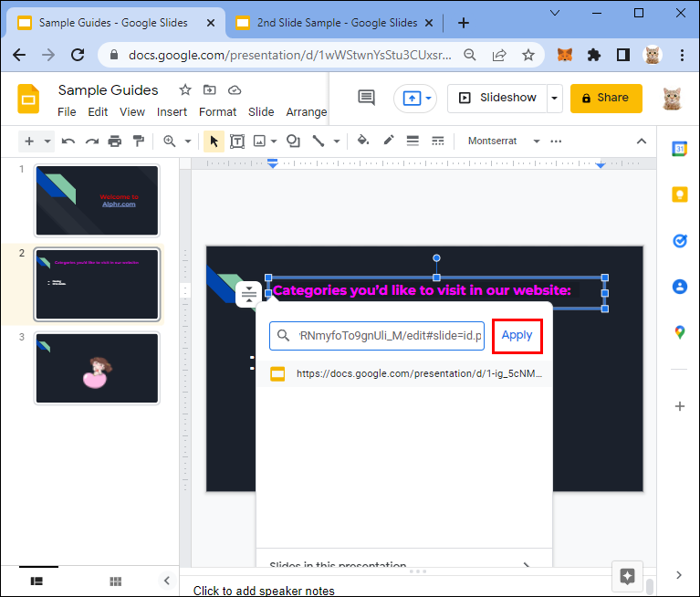Open Contacts in the side panel

click(679, 287)
